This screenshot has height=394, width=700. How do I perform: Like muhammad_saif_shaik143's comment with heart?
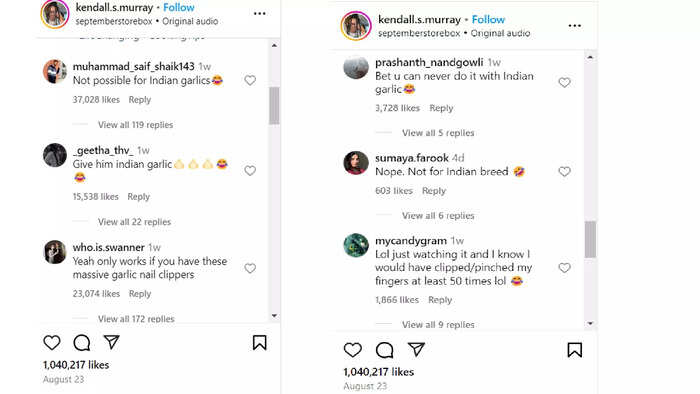(x=250, y=80)
